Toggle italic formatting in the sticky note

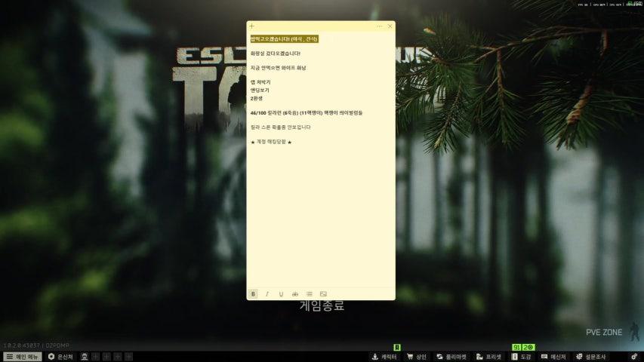[x=267, y=294]
